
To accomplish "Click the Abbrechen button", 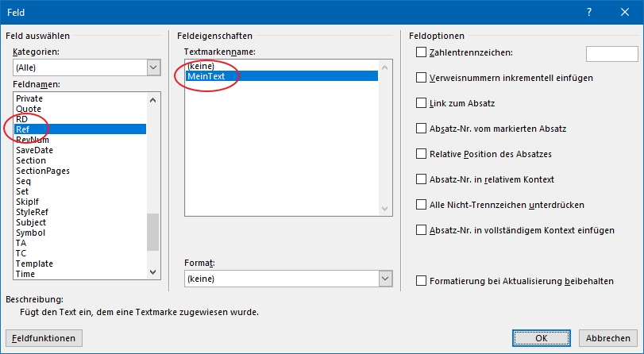I will pos(607,338).
